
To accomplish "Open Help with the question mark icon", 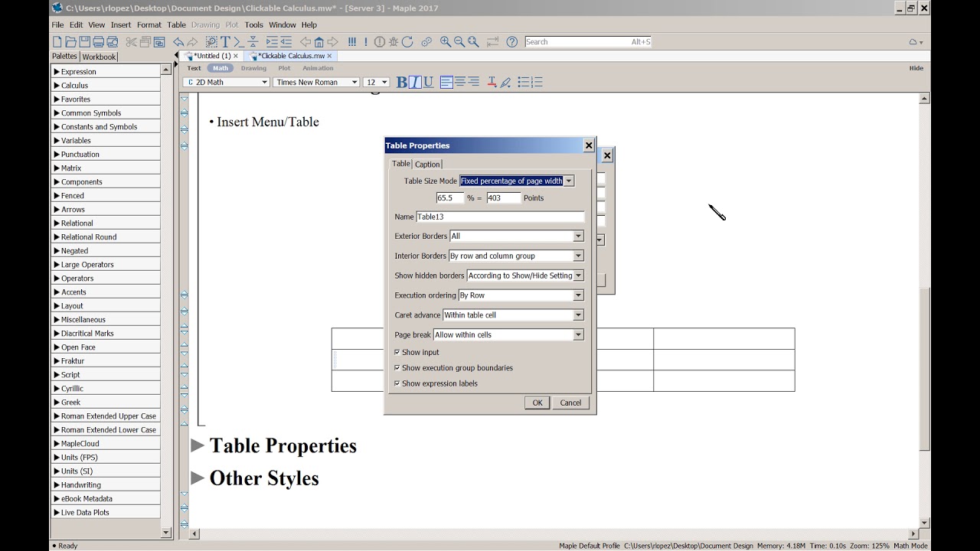I will tap(512, 42).
